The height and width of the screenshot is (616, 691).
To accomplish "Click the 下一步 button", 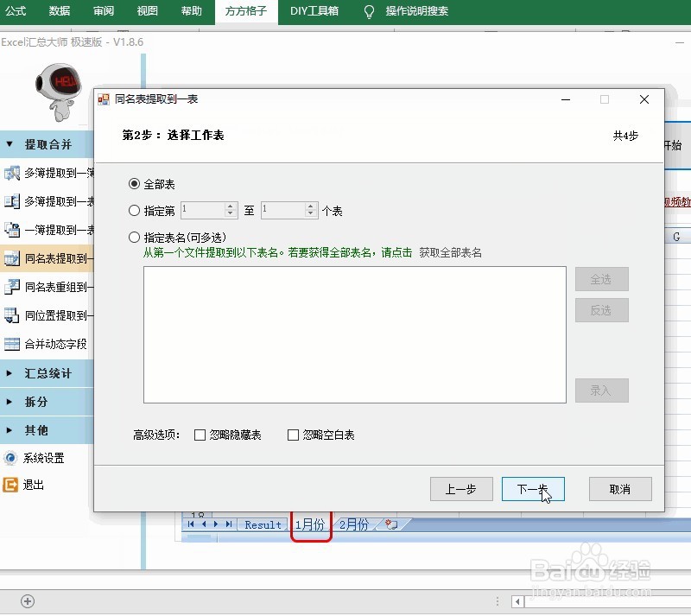I will point(533,489).
